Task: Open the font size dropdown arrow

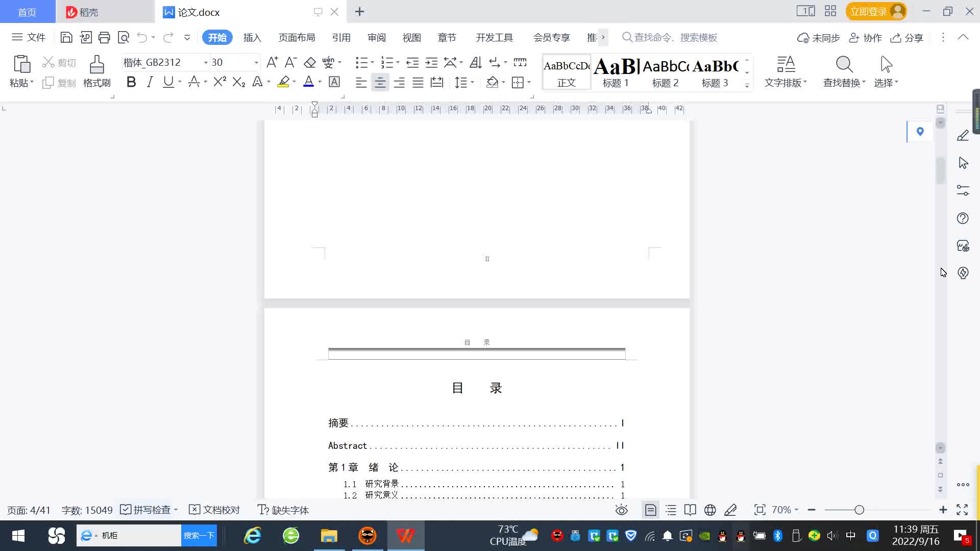Action: click(x=256, y=63)
